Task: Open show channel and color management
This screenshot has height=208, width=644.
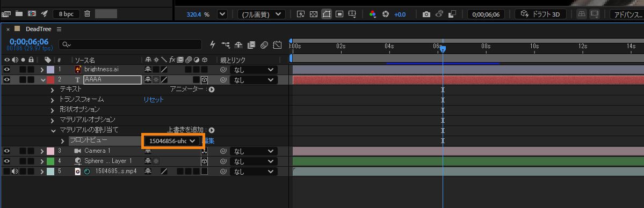Action: pyautogui.click(x=373, y=14)
